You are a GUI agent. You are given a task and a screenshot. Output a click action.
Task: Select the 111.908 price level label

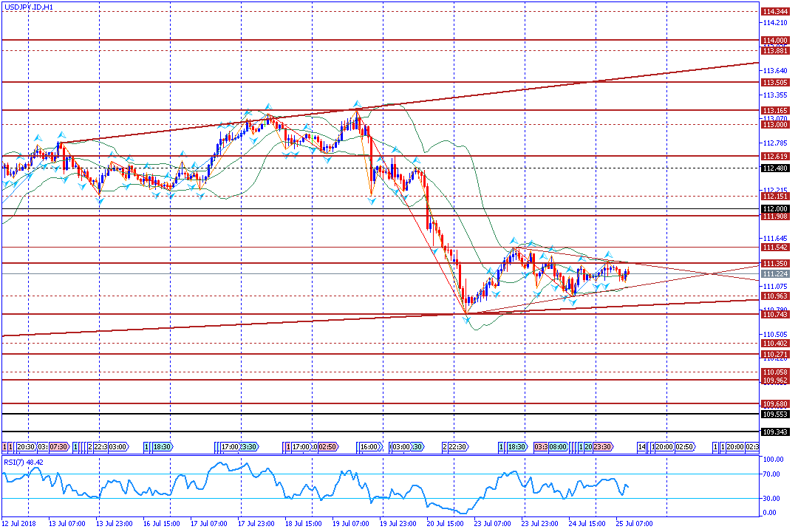coord(774,216)
